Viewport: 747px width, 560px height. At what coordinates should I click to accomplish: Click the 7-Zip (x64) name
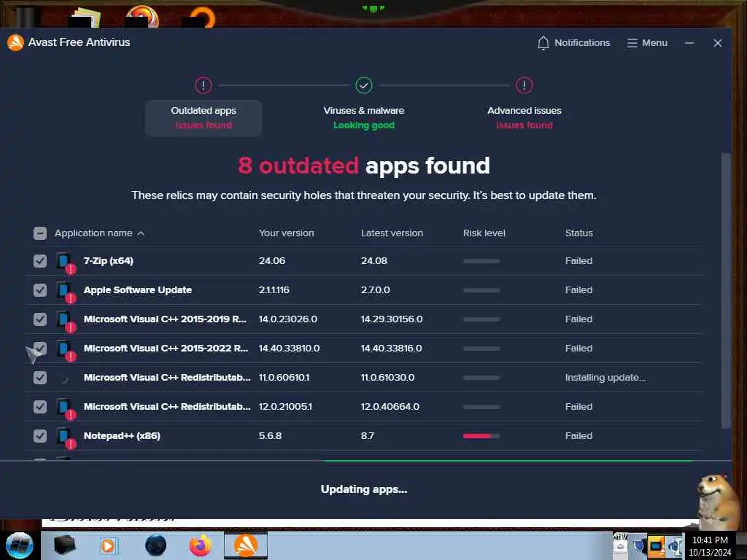pyautogui.click(x=108, y=260)
